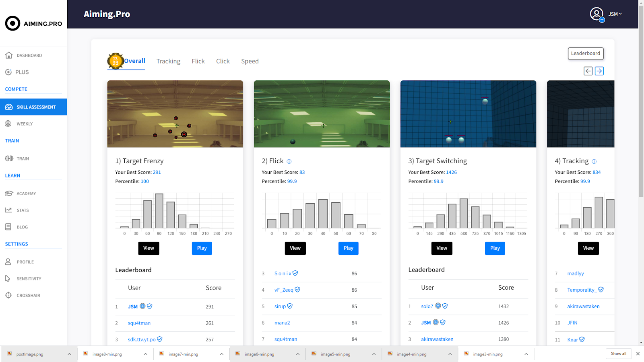Image resolution: width=644 pixels, height=362 pixels.
Task: Select the Train dumbbell icon
Action: click(x=9, y=158)
